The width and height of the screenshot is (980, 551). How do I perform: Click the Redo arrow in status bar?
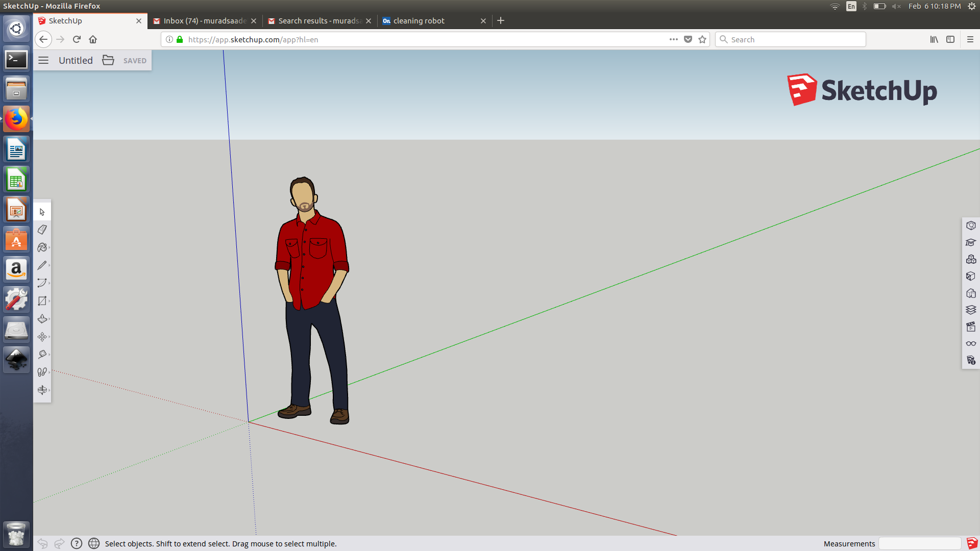[59, 543]
